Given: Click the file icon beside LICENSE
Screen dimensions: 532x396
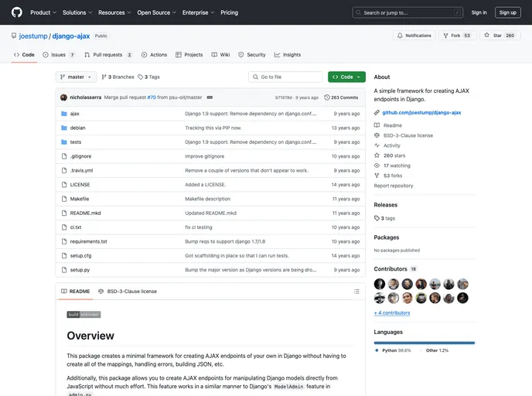Looking at the screenshot, I should click(63, 185).
